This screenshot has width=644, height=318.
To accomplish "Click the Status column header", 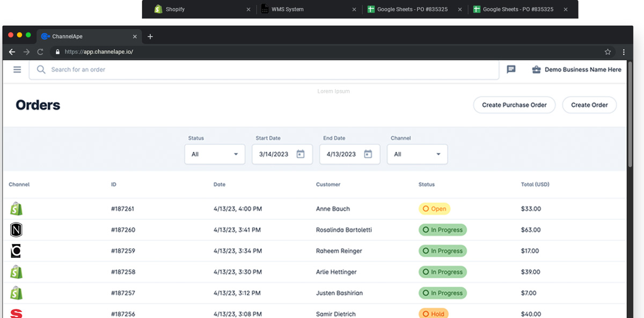I will point(427,184).
